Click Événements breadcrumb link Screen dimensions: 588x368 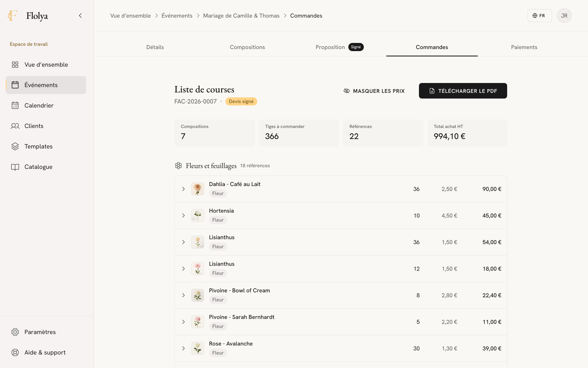(177, 16)
